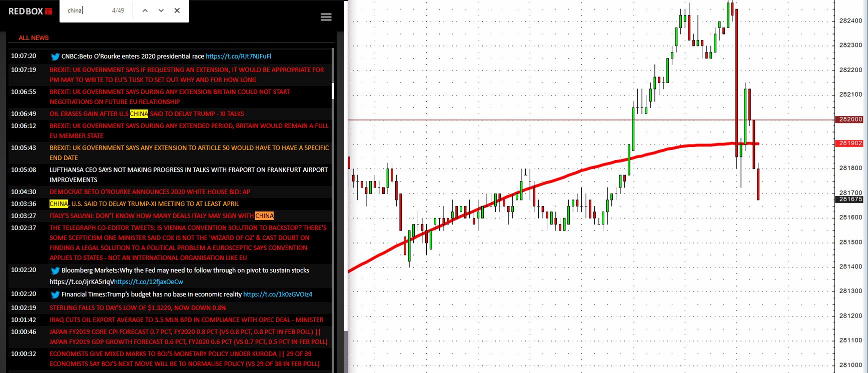Click the 10:07:20 timestamp
Screen dimensions: 868x373
coord(24,56)
